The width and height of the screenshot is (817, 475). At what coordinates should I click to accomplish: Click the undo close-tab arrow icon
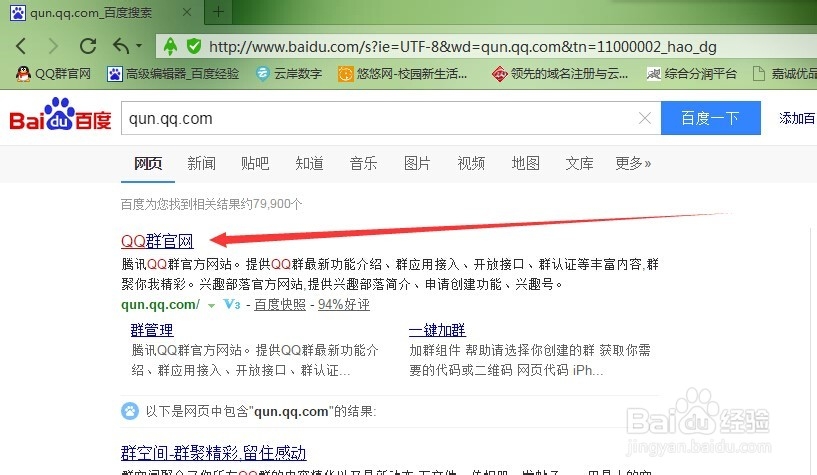point(121,46)
